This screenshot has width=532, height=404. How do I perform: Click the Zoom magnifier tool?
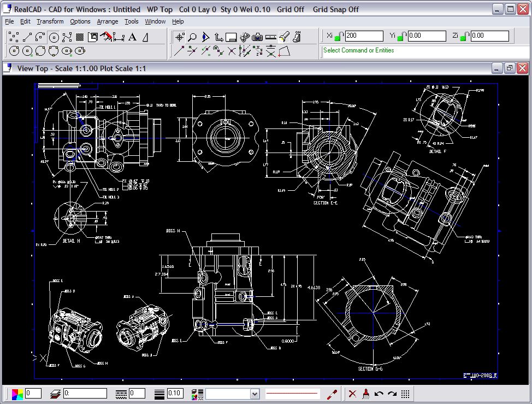coord(192,37)
